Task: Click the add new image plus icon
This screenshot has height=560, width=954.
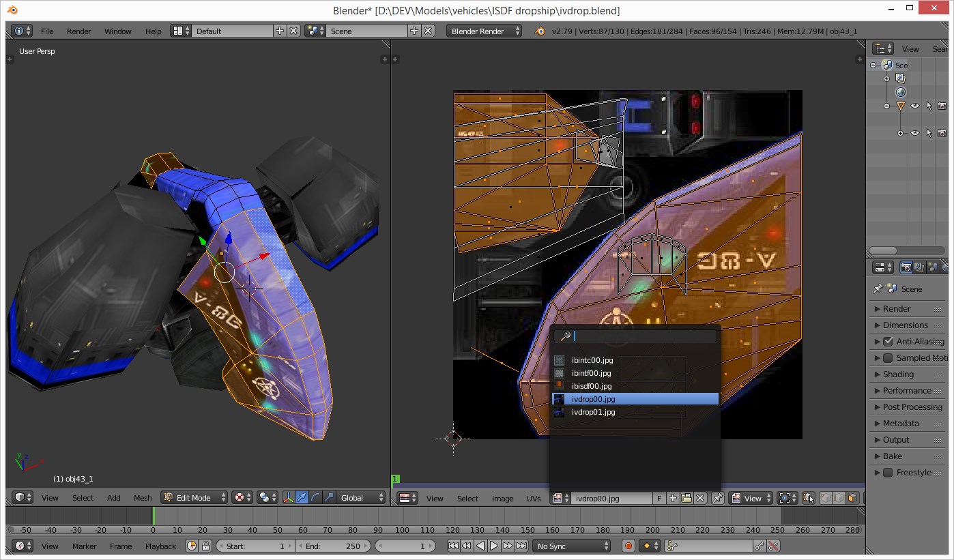Action: click(x=673, y=498)
